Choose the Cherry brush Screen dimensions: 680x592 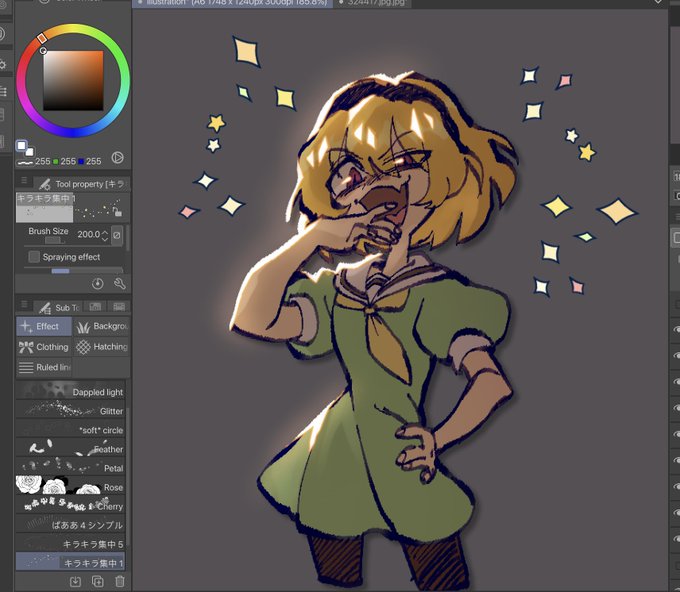click(x=71, y=505)
